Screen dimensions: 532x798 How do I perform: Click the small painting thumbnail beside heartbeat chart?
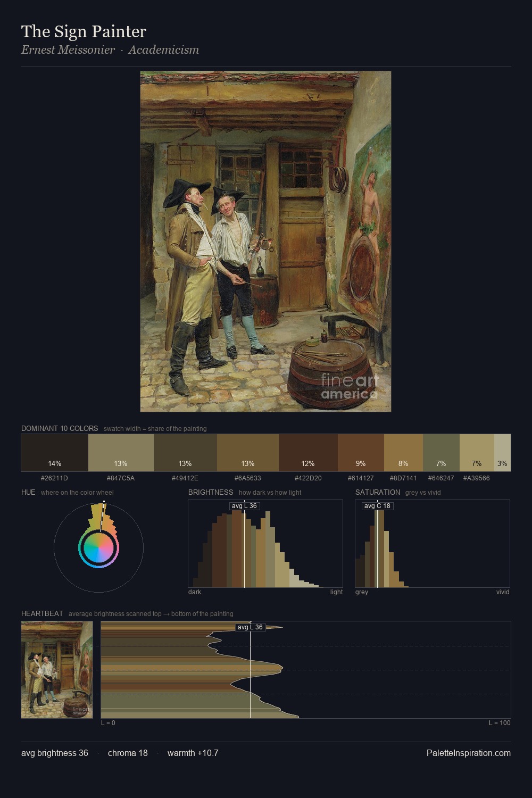[57, 670]
